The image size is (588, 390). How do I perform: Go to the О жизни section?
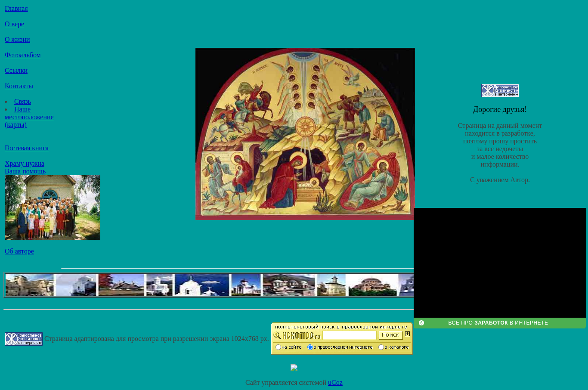click(17, 40)
